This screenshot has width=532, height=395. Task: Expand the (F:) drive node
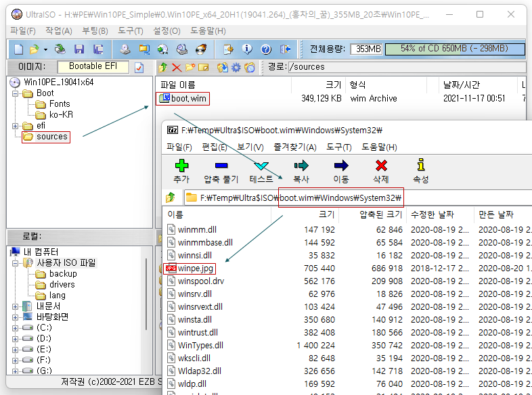tap(16, 361)
